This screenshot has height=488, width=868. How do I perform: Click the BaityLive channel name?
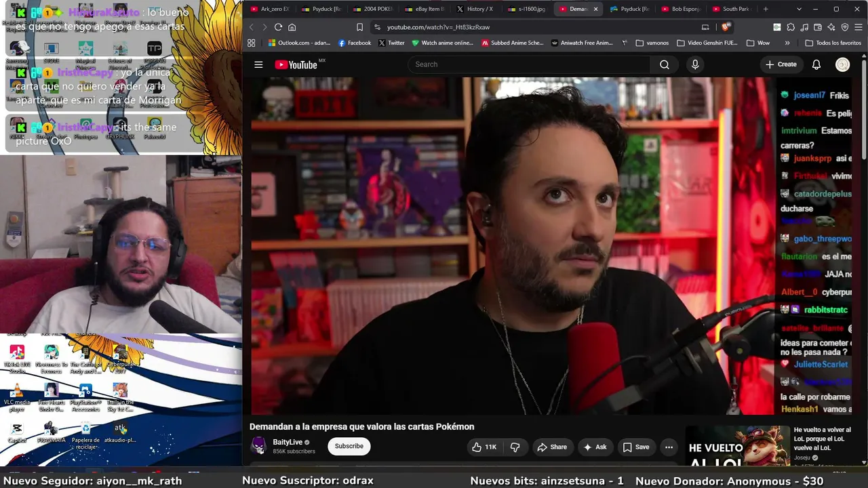pyautogui.click(x=288, y=442)
